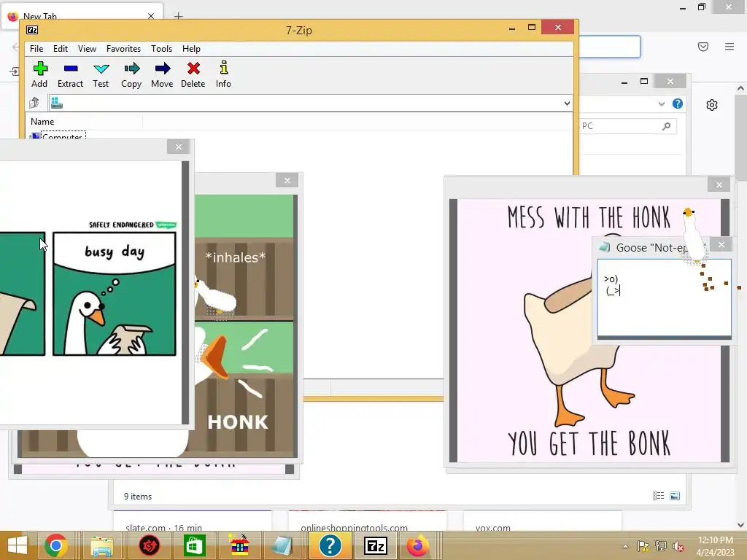The height and width of the screenshot is (560, 747).
Task: Close the Mess With The Honk popup
Action: tap(719, 184)
